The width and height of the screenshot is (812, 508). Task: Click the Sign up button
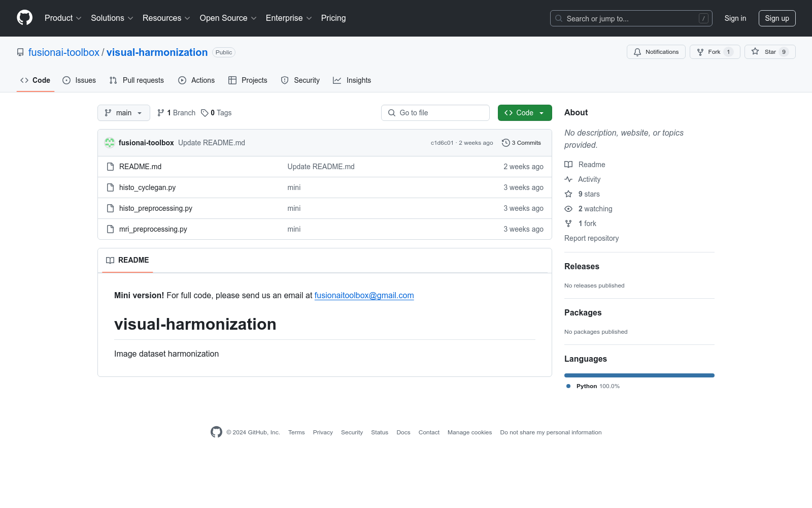coord(777,18)
